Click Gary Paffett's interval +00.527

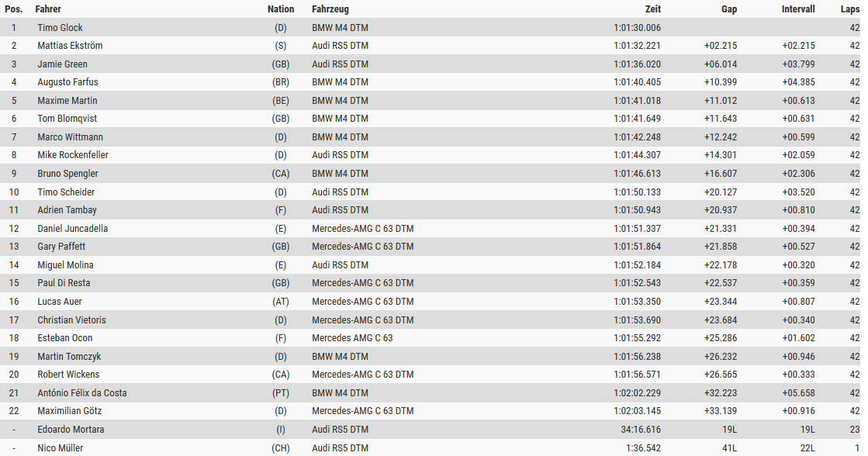[798, 247]
